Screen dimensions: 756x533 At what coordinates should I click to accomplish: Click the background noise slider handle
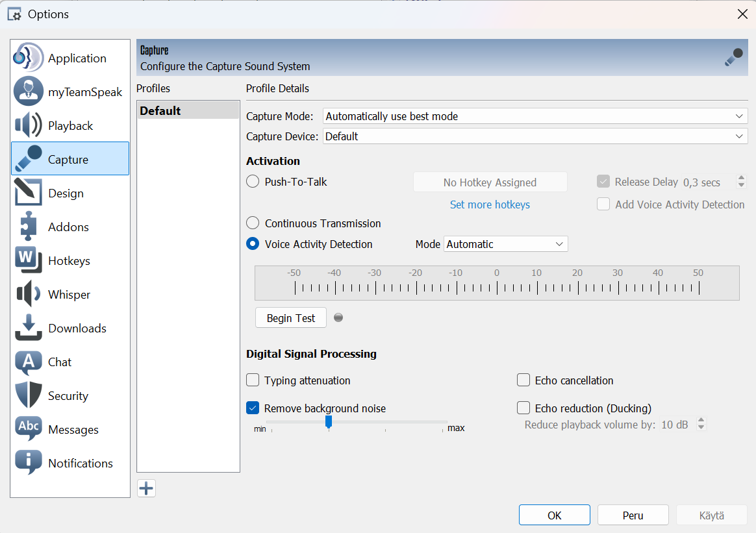point(329,422)
